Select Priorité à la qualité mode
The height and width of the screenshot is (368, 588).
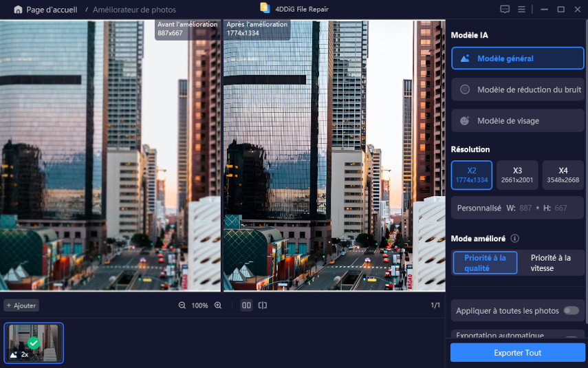pos(485,263)
